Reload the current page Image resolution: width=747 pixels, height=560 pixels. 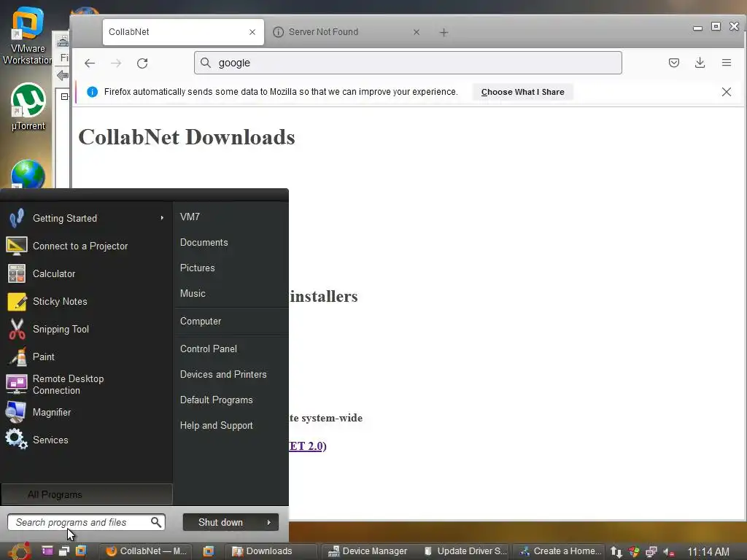tap(142, 63)
